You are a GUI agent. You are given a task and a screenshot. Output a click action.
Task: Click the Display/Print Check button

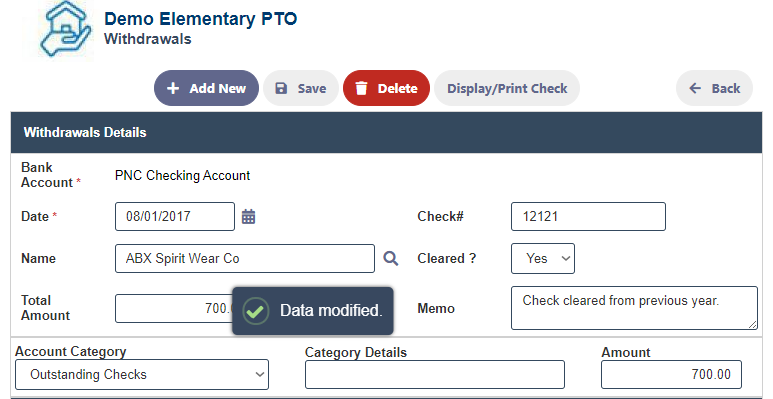click(507, 88)
